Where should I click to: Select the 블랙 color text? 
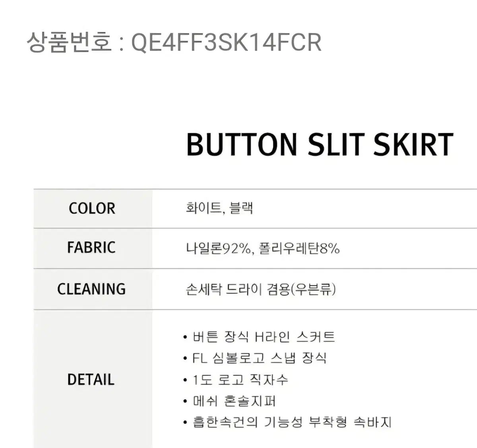[241, 208]
